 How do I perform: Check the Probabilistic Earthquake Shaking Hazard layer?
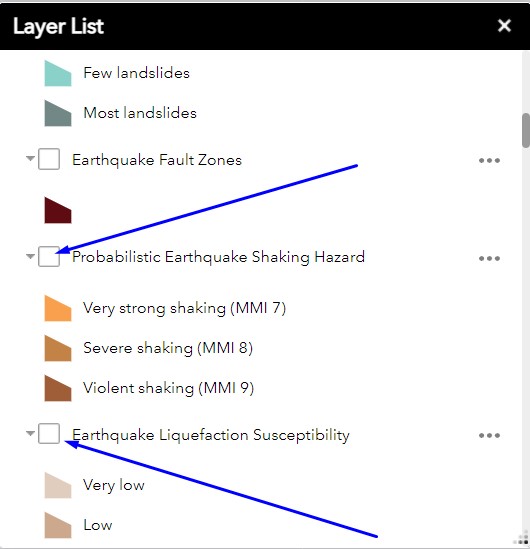pyautogui.click(x=49, y=256)
